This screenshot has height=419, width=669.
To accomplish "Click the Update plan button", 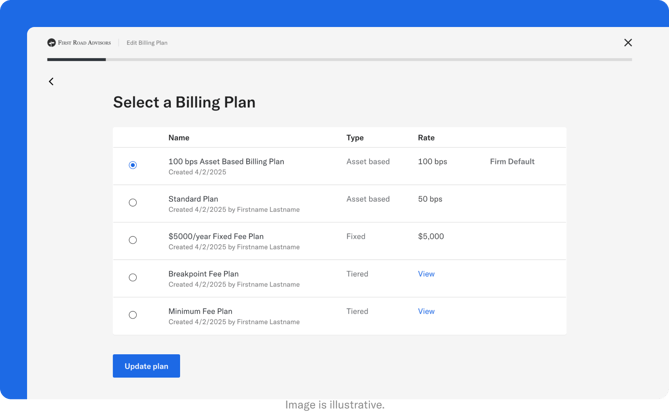I will 146,366.
